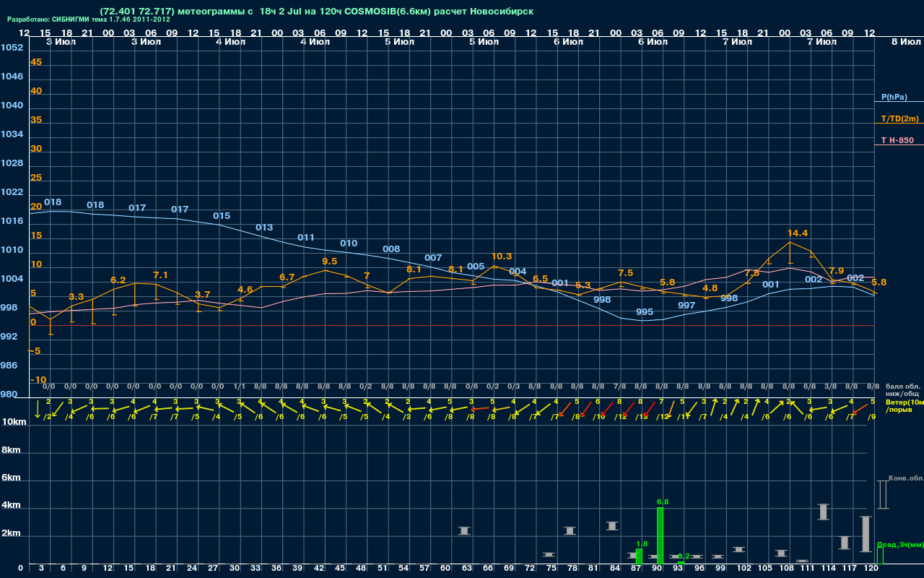Click the 005 pressure value

476,267
